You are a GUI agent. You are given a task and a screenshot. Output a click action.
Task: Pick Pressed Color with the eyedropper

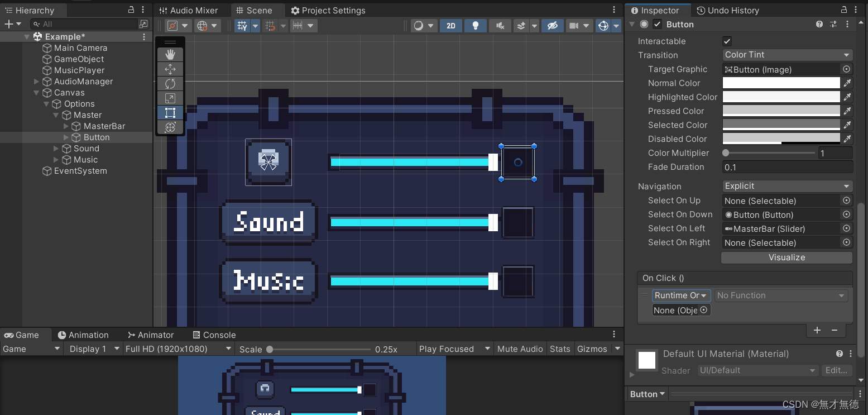[x=847, y=111]
